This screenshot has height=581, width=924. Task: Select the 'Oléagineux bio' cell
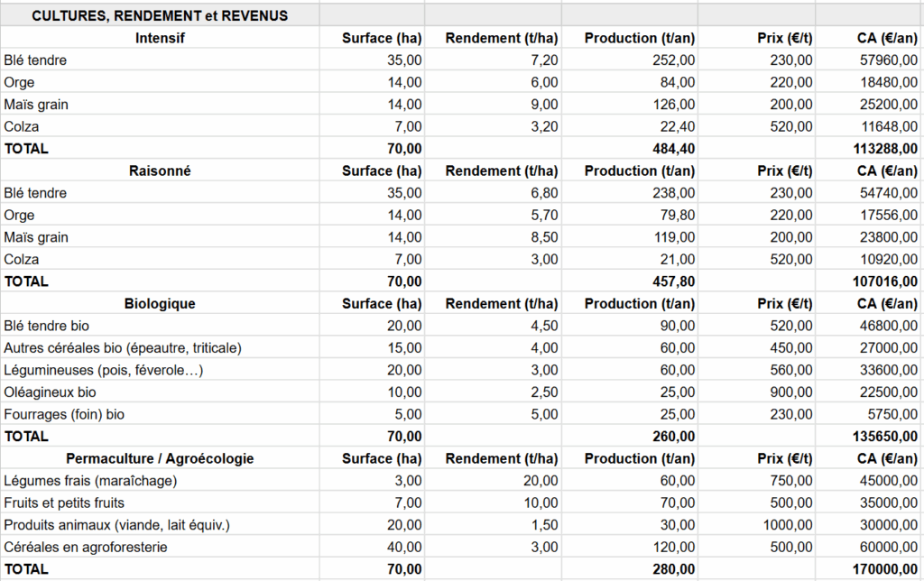[50, 392]
